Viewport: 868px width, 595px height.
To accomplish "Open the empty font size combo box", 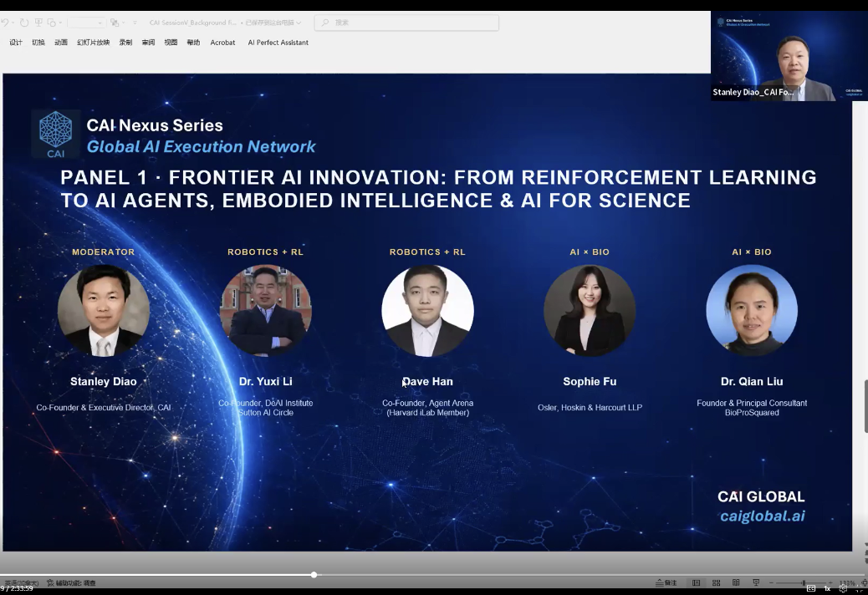I will (x=86, y=23).
